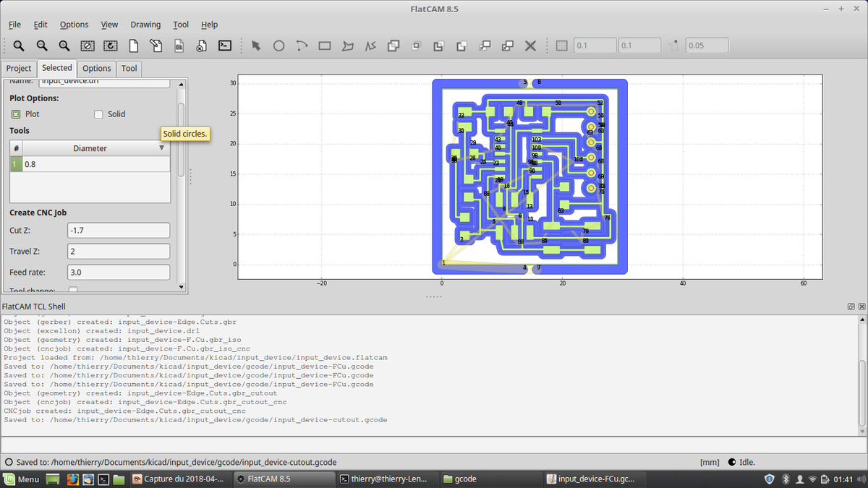This screenshot has width=868, height=488.
Task: Click the Move Objects toolbar icon
Action: 485,46
